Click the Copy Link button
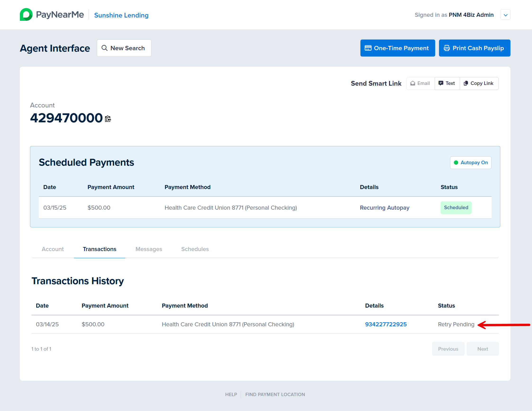The image size is (532, 411). pos(479,84)
